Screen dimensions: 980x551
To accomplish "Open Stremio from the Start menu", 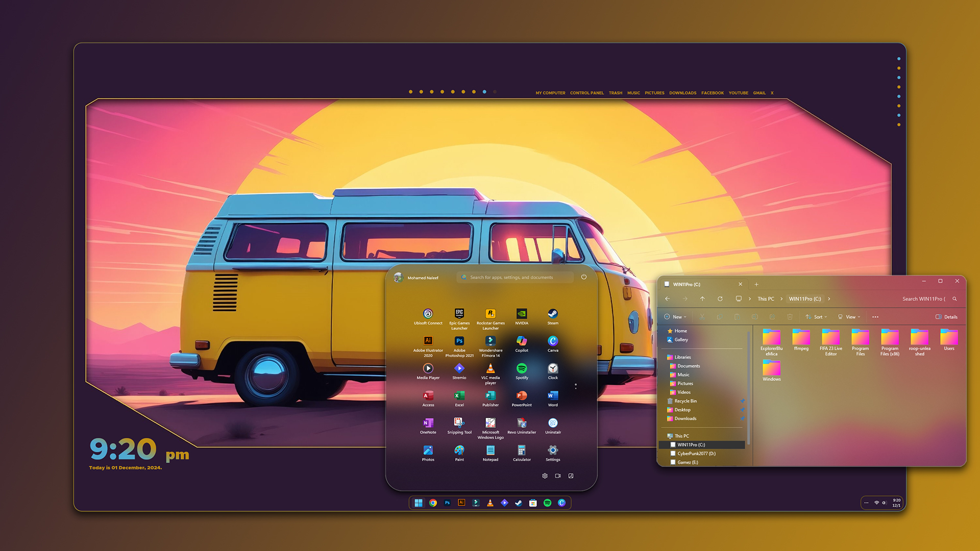I will 459,371.
